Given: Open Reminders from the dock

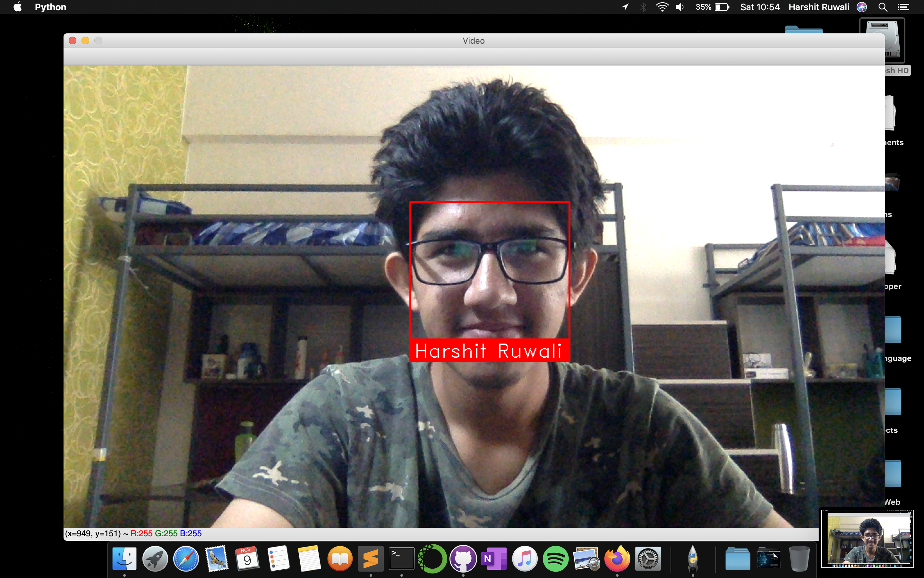Looking at the screenshot, I should [x=278, y=559].
